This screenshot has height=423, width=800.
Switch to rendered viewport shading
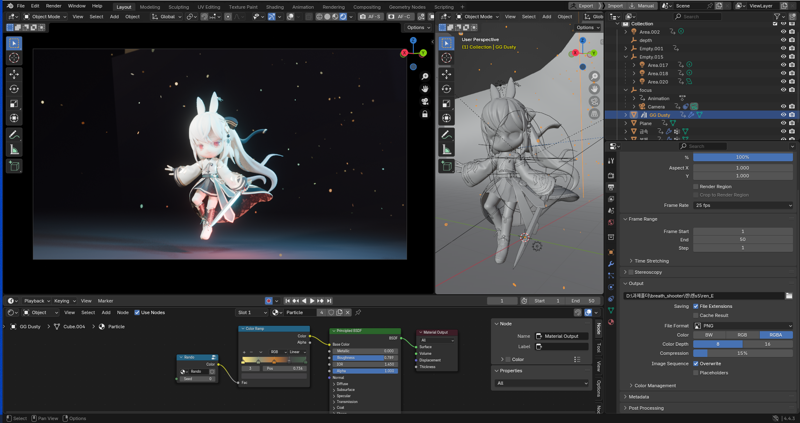pos(343,16)
